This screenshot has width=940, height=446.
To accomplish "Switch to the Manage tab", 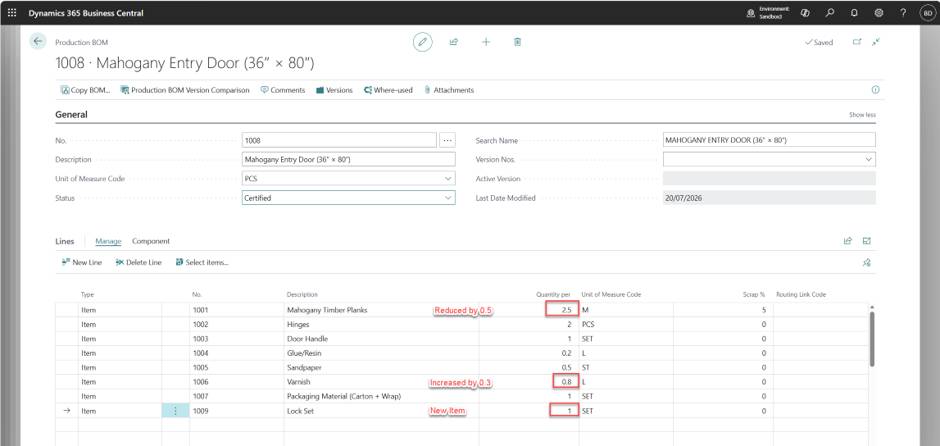I will pos(109,241).
